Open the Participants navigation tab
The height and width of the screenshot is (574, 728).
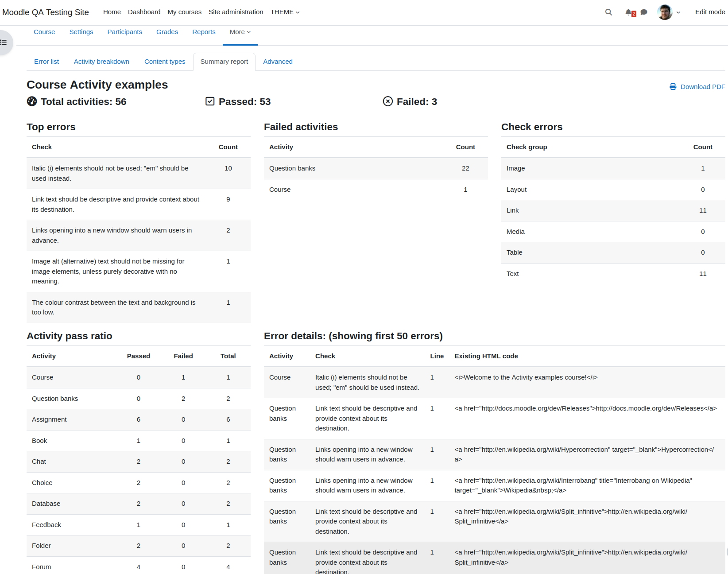point(124,32)
